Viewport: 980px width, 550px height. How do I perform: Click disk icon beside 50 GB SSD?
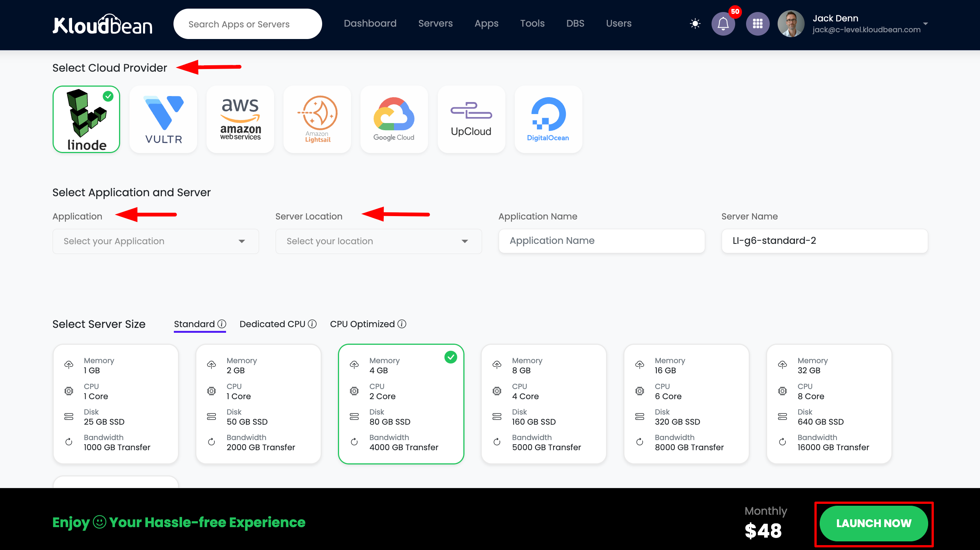(x=211, y=416)
